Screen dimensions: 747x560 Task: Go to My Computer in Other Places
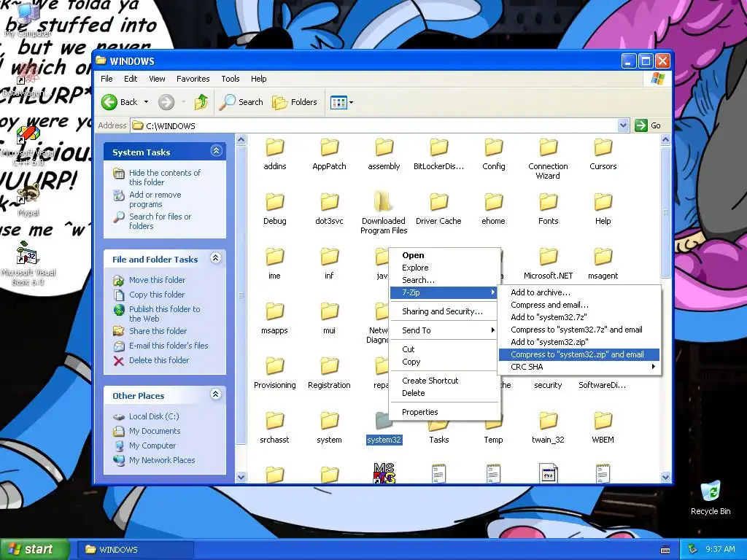point(152,446)
